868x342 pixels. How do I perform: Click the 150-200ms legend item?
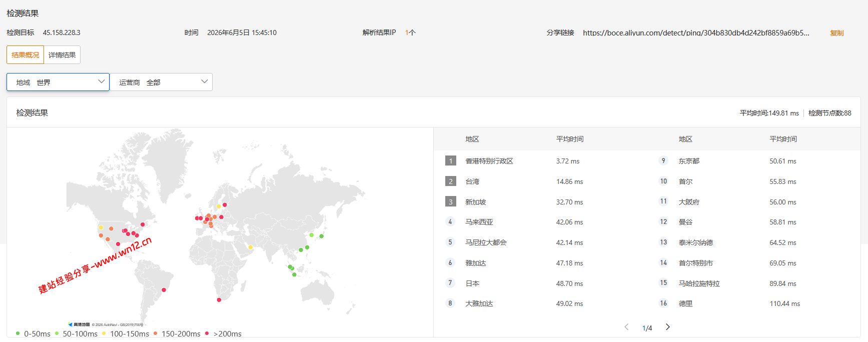pyautogui.click(x=177, y=333)
